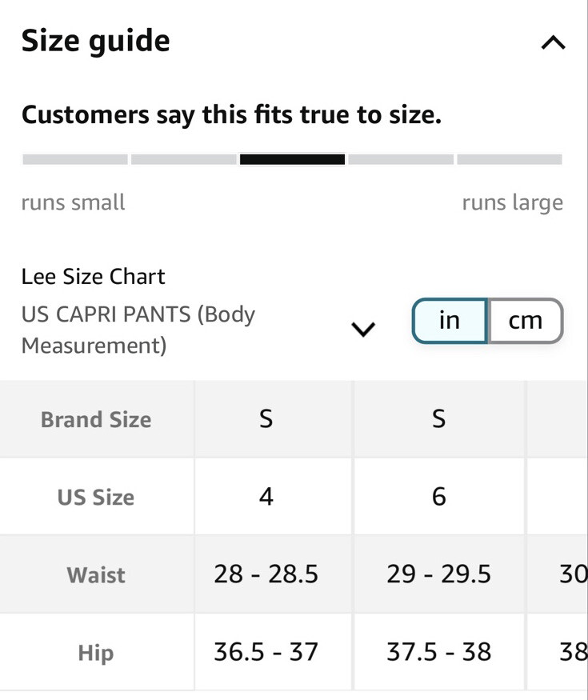Select US Size 6 in the chart
Image resolution: width=588 pixels, height=700 pixels.
[438, 496]
